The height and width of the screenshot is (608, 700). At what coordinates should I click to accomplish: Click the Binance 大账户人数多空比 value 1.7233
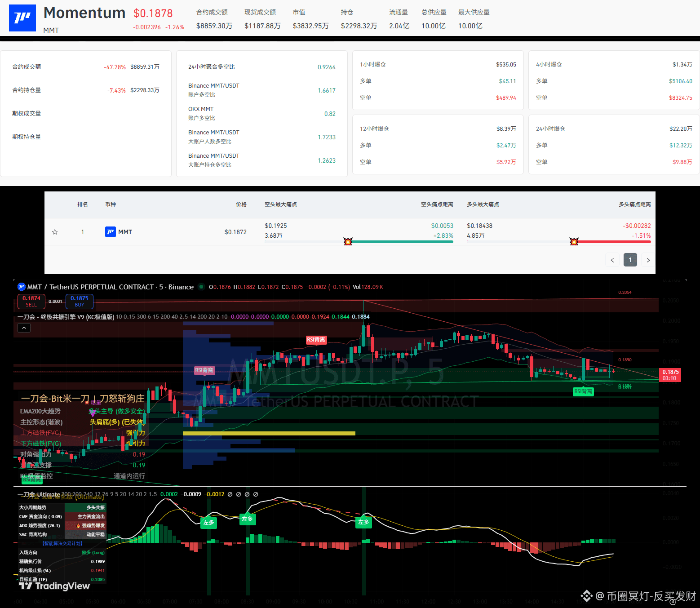[327, 137]
